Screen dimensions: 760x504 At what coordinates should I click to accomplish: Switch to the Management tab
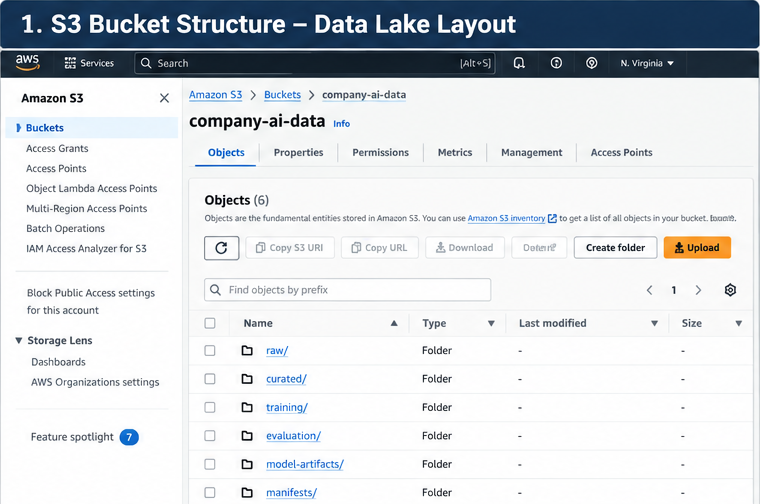click(x=532, y=153)
